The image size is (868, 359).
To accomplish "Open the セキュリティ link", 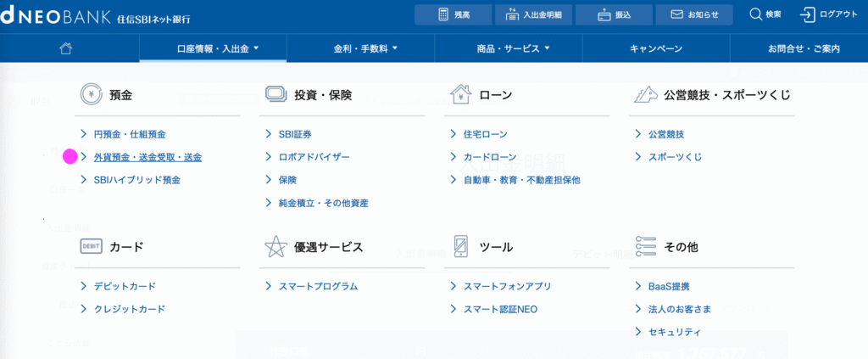I will [668, 332].
